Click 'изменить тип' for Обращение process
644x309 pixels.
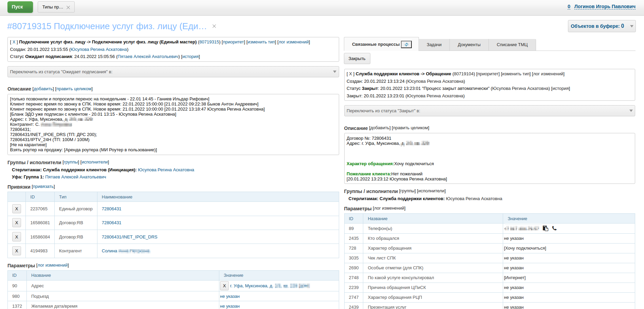[516, 74]
